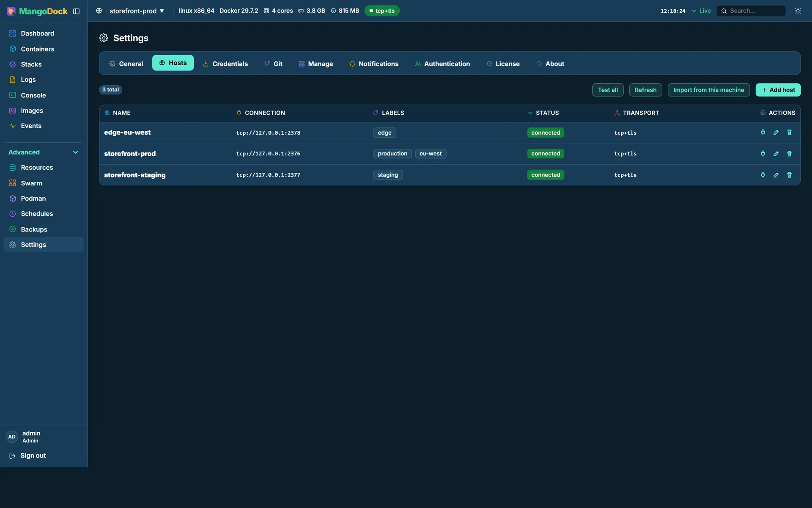Go to the Authentication tab
The height and width of the screenshot is (508, 812).
coord(442,64)
